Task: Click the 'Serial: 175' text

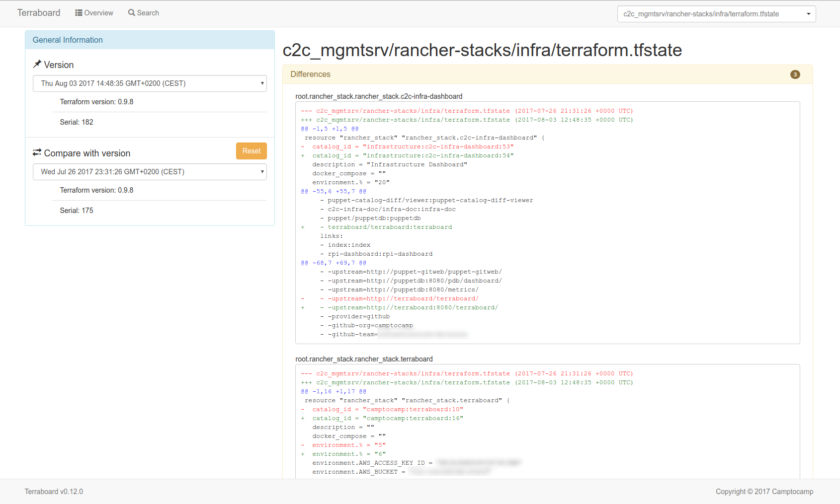Action: [77, 211]
